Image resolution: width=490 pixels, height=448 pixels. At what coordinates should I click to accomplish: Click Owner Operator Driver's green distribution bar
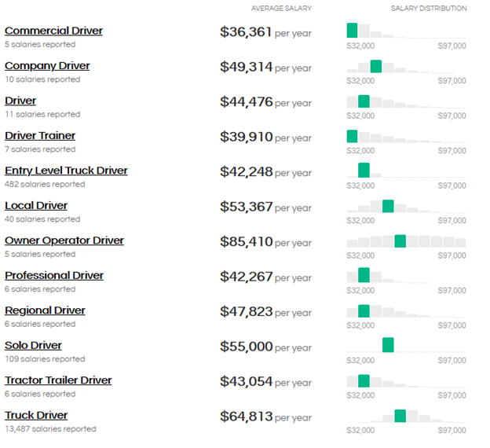pos(400,241)
